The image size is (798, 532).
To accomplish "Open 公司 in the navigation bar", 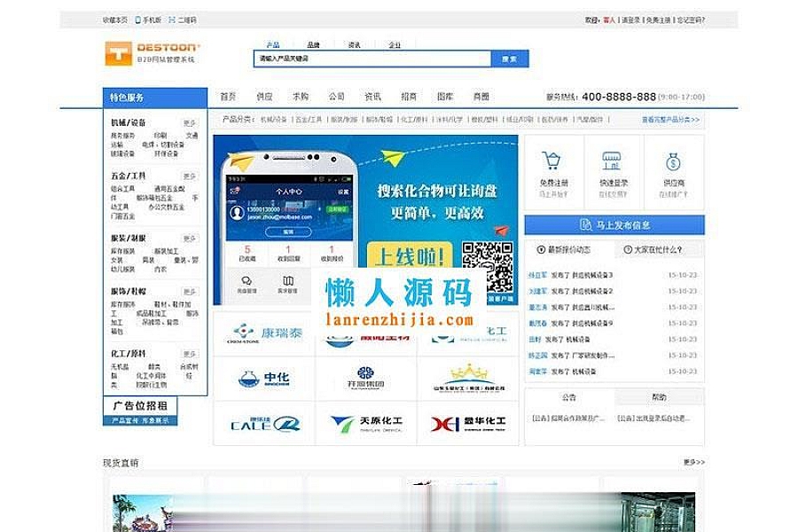I will (336, 97).
